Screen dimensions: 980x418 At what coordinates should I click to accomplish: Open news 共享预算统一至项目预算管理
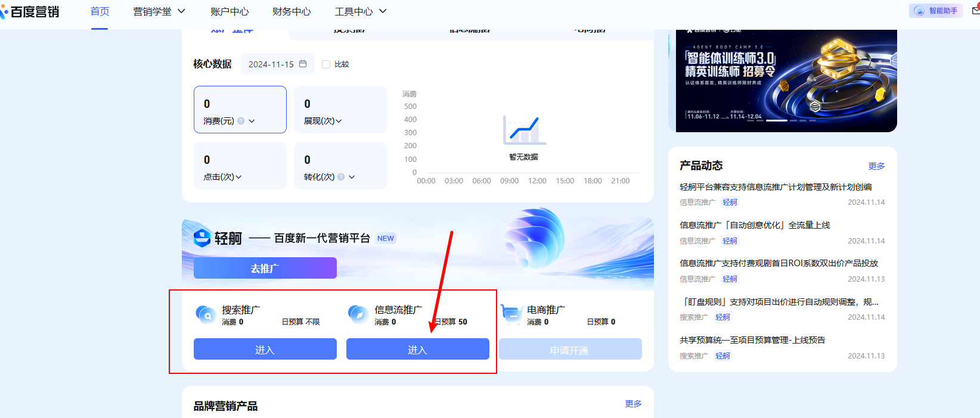pyautogui.click(x=752, y=340)
